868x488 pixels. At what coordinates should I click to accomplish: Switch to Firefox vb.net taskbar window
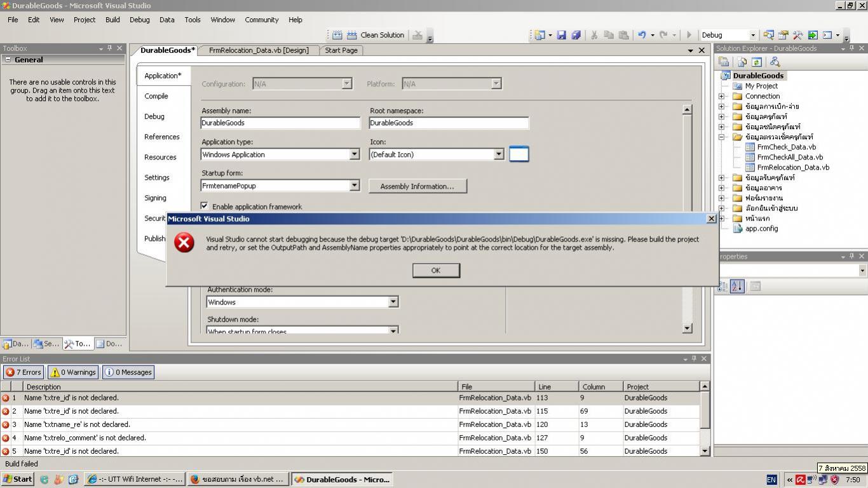click(x=238, y=479)
